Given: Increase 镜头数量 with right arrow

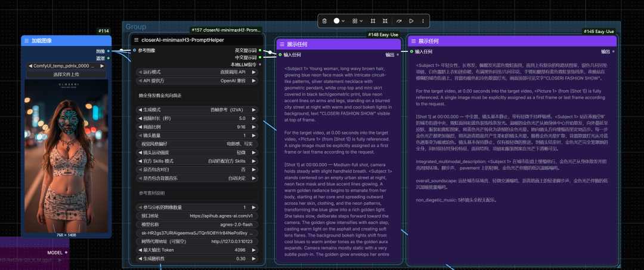Looking at the screenshot, I should (x=253, y=136).
